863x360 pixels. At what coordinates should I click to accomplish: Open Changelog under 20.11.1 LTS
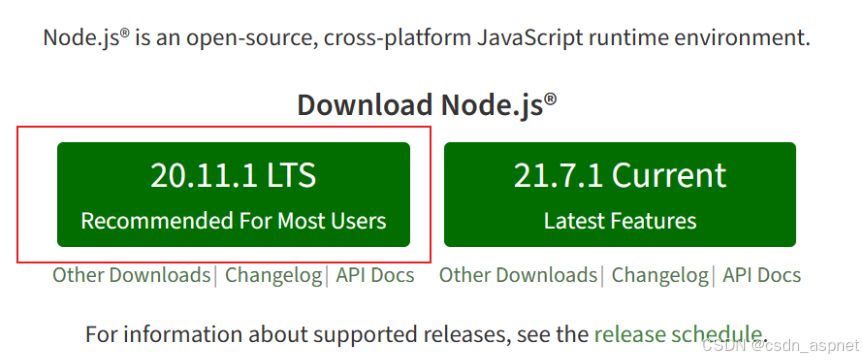point(274,275)
